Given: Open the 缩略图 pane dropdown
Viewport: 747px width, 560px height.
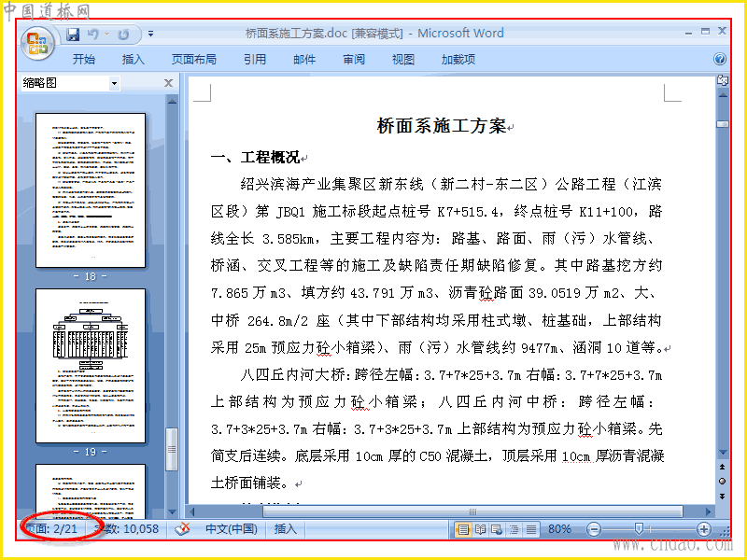Looking at the screenshot, I should pyautogui.click(x=114, y=83).
